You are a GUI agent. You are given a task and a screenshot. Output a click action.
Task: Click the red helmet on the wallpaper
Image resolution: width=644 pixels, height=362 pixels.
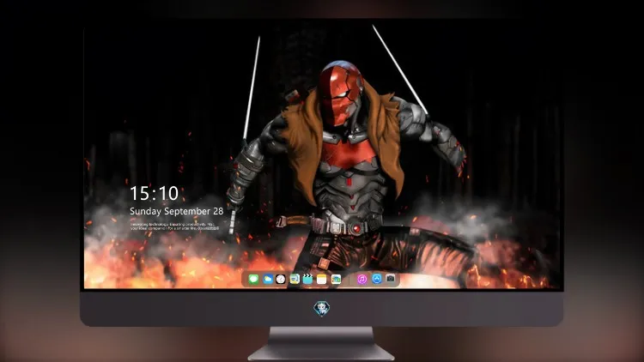[x=340, y=94]
